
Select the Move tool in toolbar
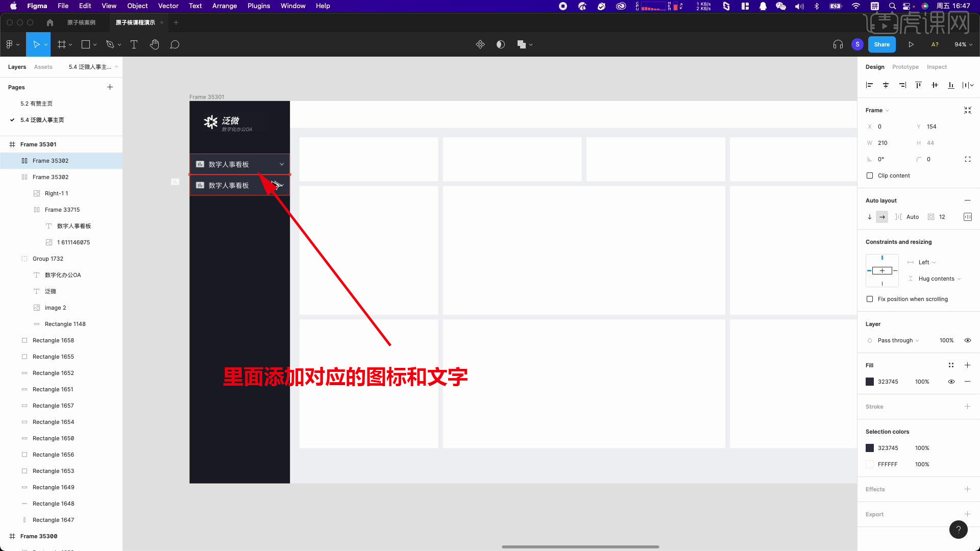point(36,44)
